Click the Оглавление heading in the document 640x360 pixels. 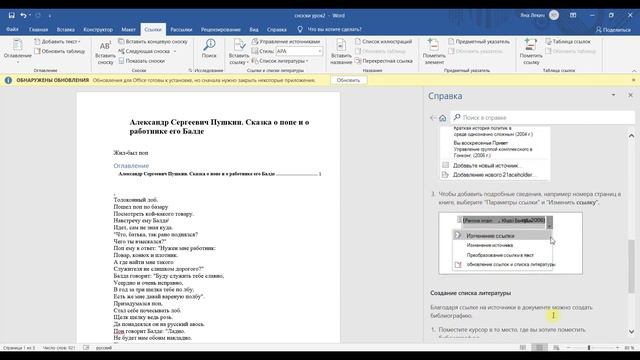[131, 166]
